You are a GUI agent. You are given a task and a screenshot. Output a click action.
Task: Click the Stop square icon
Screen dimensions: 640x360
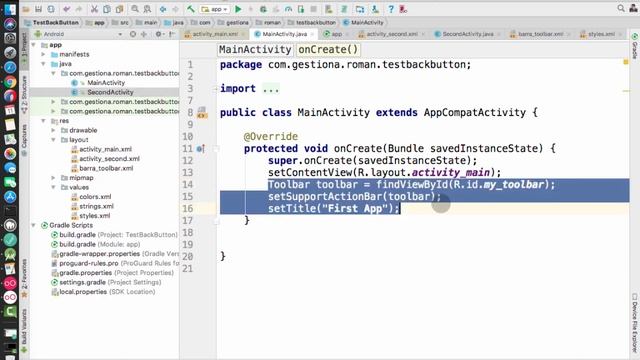coord(313,9)
